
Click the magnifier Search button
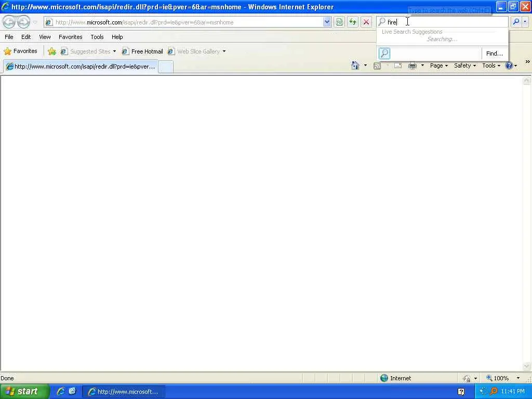click(x=516, y=22)
